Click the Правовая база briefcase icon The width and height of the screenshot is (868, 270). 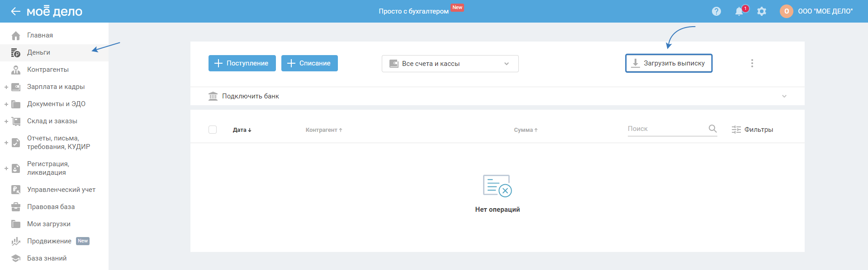16,207
